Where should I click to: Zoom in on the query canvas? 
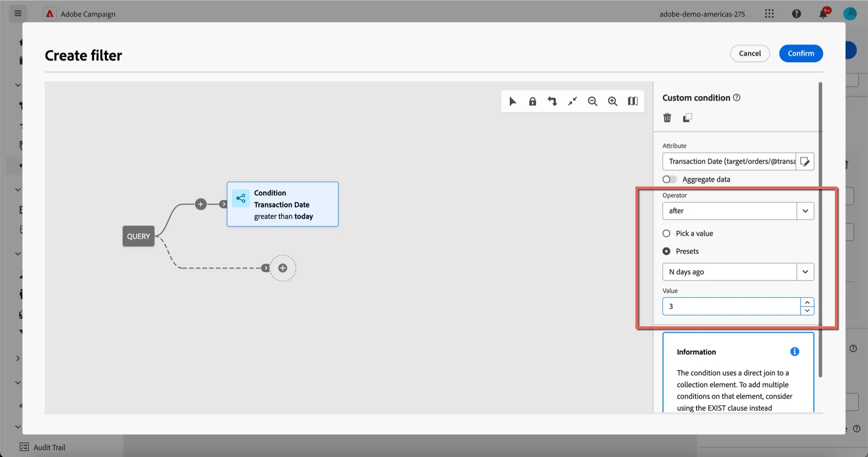(x=613, y=102)
